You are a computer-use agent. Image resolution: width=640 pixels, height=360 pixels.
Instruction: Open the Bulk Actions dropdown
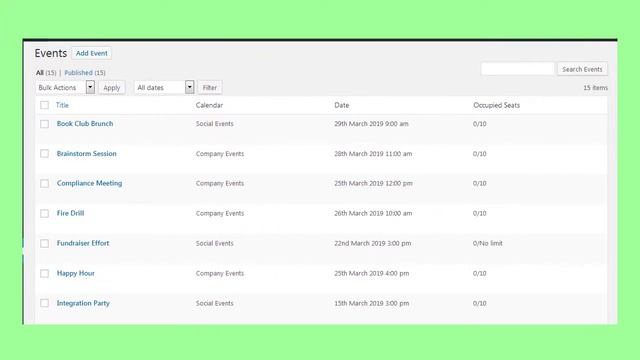point(65,87)
